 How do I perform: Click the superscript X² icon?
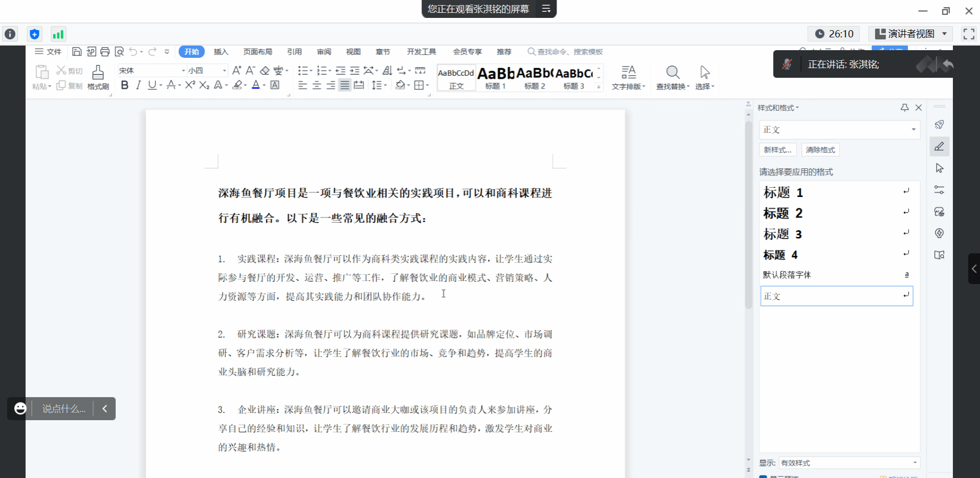(190, 85)
